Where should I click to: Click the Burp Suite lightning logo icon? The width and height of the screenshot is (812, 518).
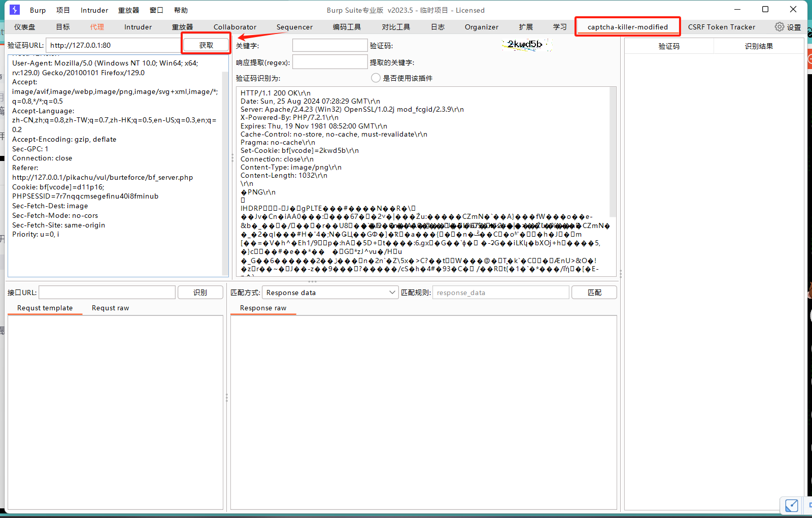[15, 10]
